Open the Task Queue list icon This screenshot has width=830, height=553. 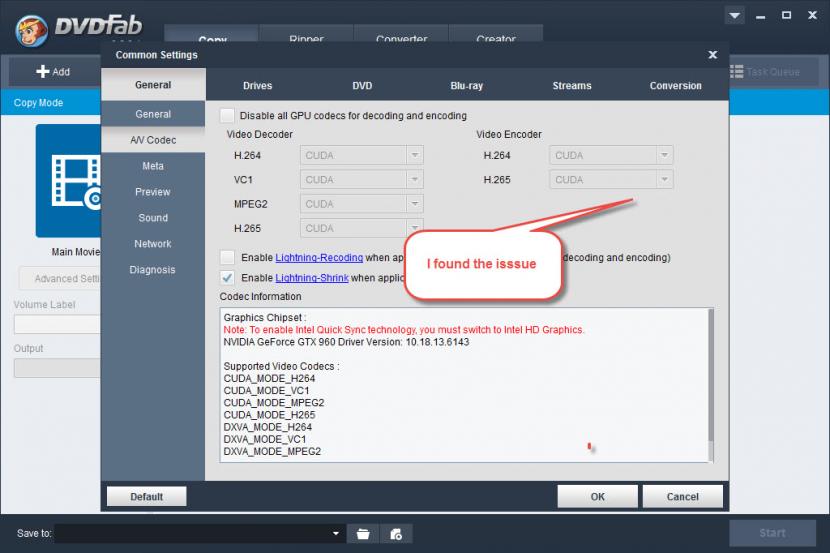pos(736,71)
